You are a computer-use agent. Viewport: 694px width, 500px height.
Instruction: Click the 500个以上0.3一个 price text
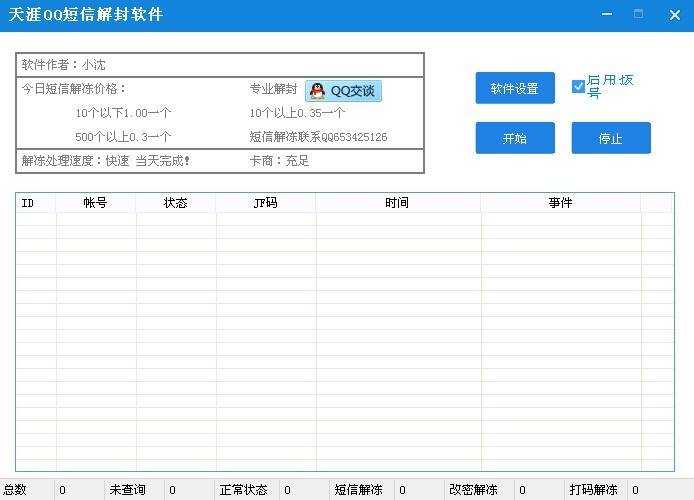123,137
